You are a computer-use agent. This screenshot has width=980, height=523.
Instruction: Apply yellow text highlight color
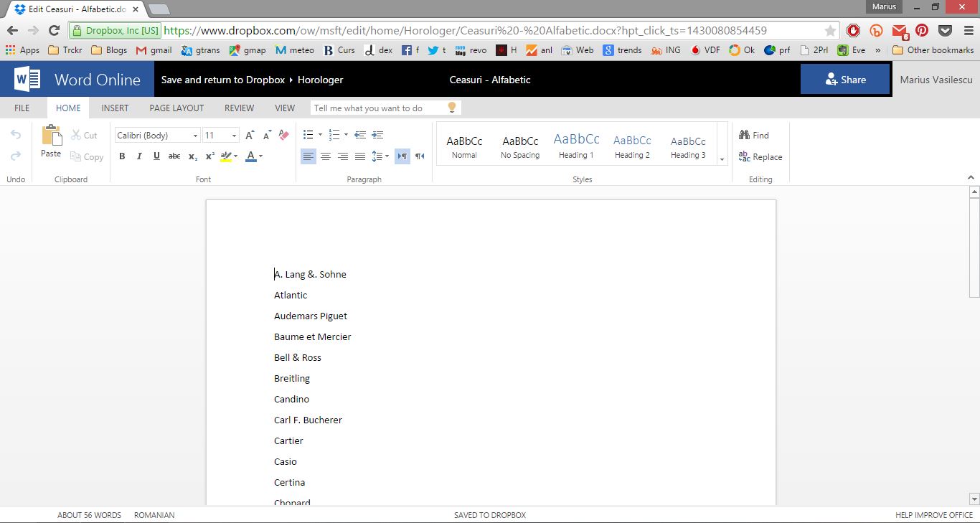click(226, 156)
